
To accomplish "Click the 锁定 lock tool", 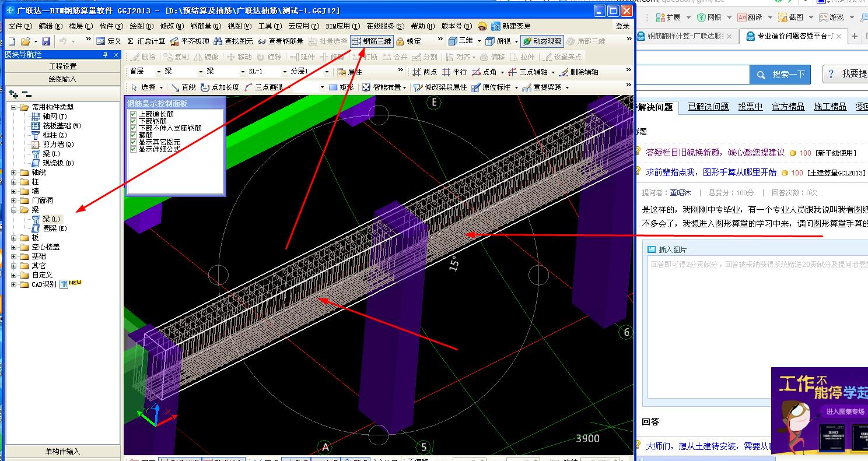I will pyautogui.click(x=408, y=41).
